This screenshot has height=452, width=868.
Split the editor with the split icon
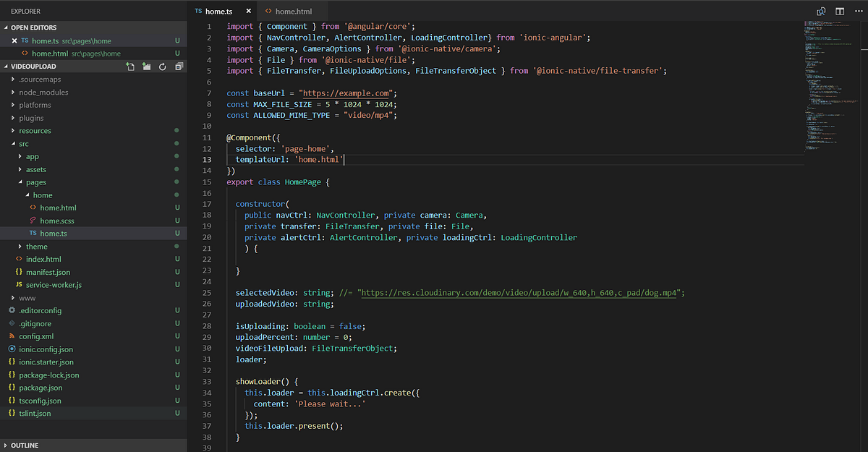[x=840, y=12]
